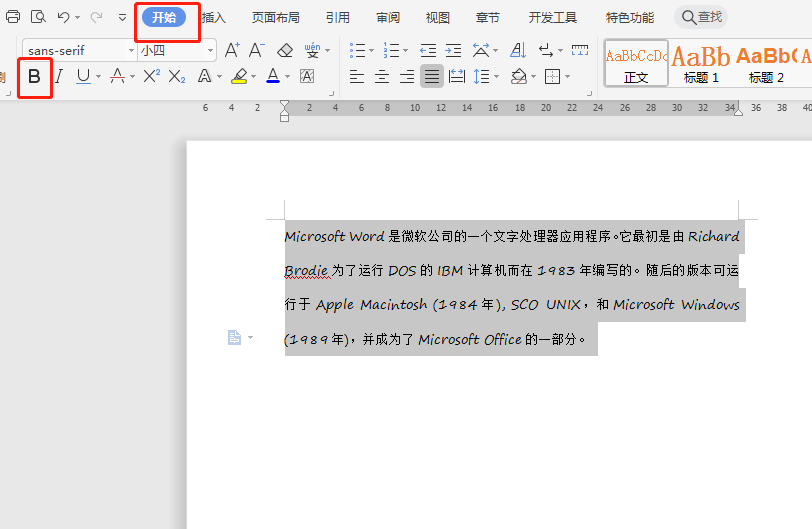Click the sort A-Z icon
The width and height of the screenshot is (812, 529).
pyautogui.click(x=518, y=50)
